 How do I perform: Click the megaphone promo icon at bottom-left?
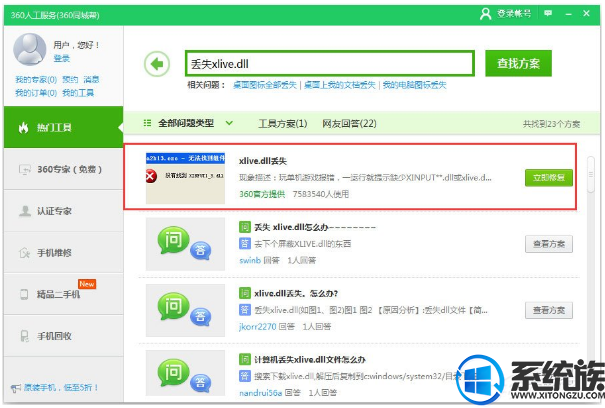tap(16, 388)
